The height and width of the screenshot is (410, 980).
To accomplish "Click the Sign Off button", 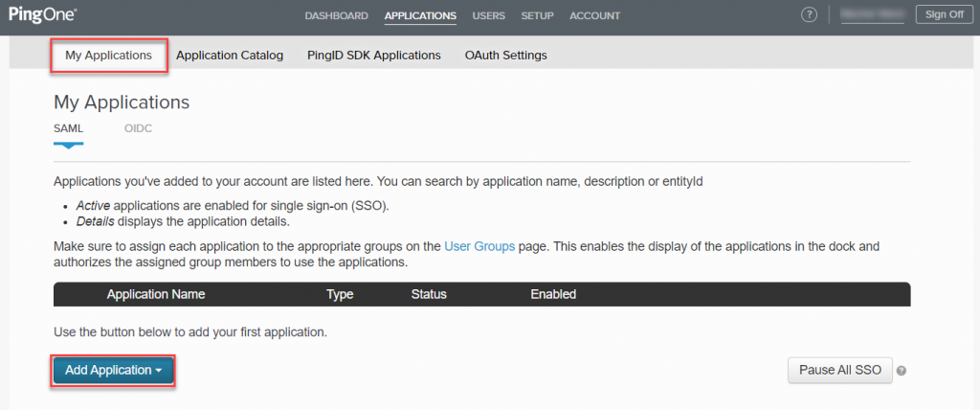I will [945, 15].
